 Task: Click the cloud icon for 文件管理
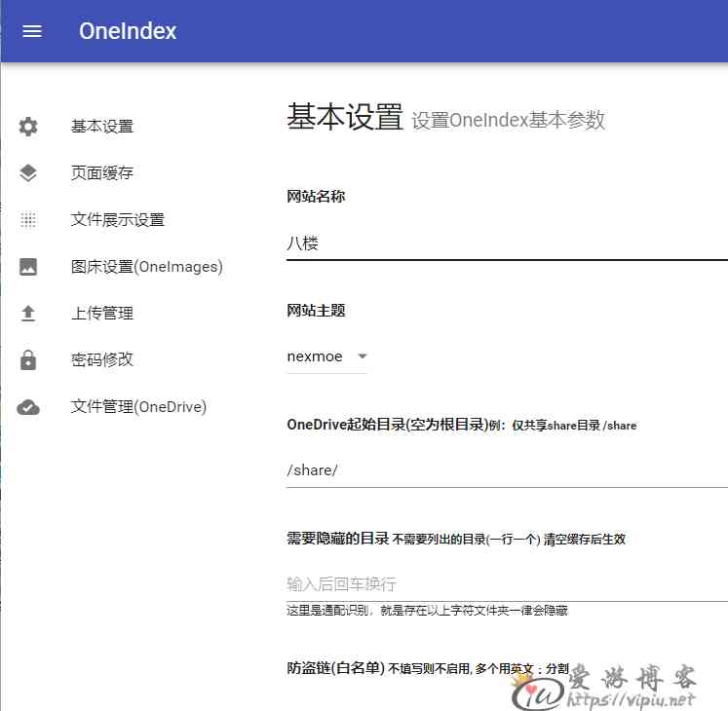coord(28,407)
